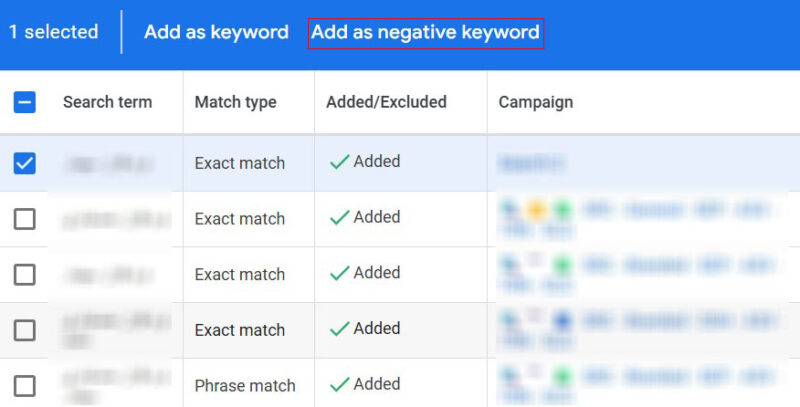This screenshot has width=800, height=407.
Task: Click the Campaign column header
Action: (535, 102)
